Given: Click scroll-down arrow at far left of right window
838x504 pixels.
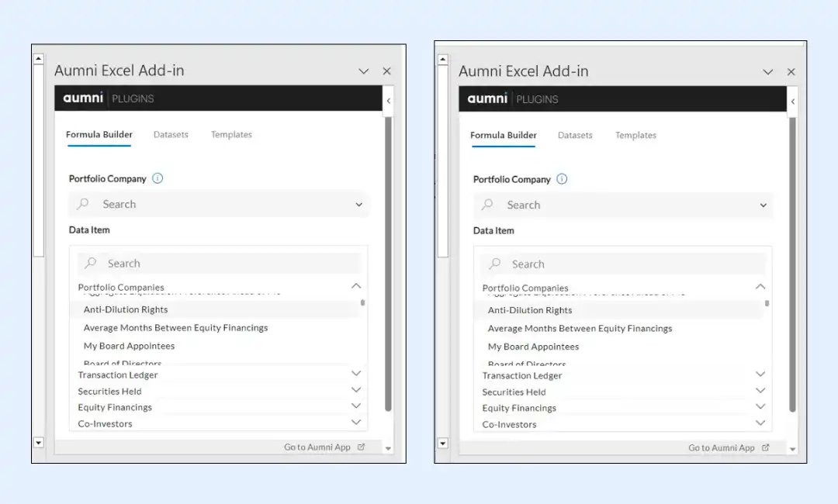Looking at the screenshot, I should coord(442,444).
